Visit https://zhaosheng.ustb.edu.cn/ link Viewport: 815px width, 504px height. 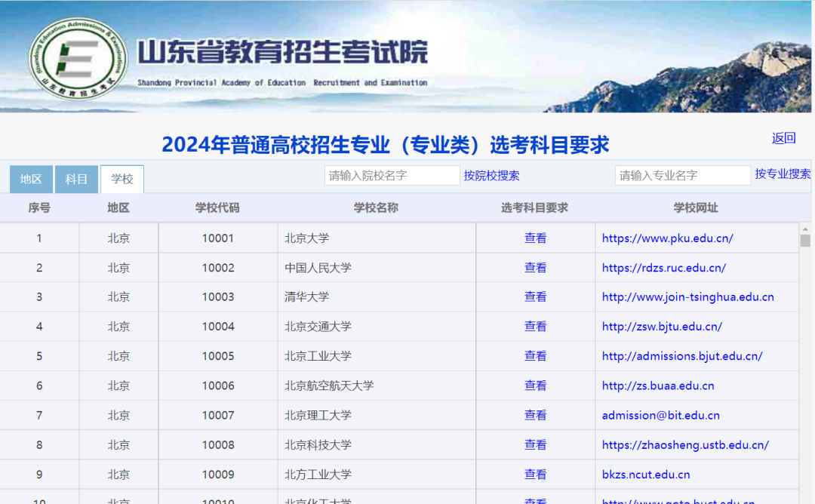click(685, 444)
